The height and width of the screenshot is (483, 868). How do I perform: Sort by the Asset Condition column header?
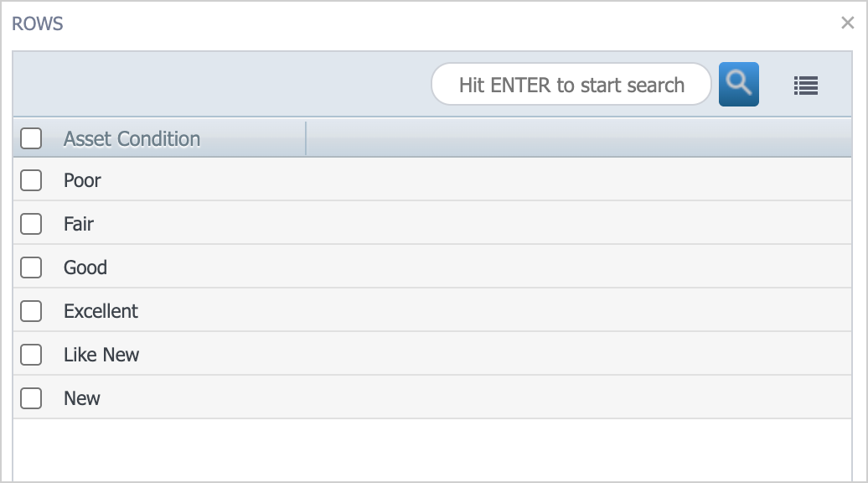[132, 138]
